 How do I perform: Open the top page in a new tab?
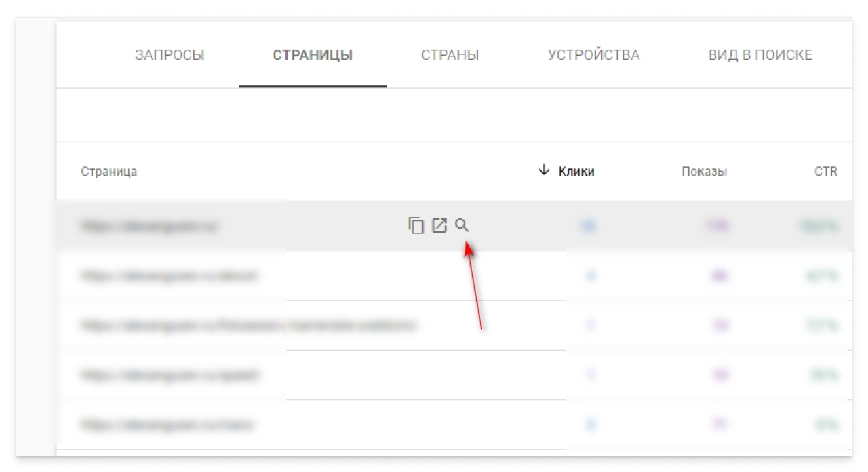point(438,226)
